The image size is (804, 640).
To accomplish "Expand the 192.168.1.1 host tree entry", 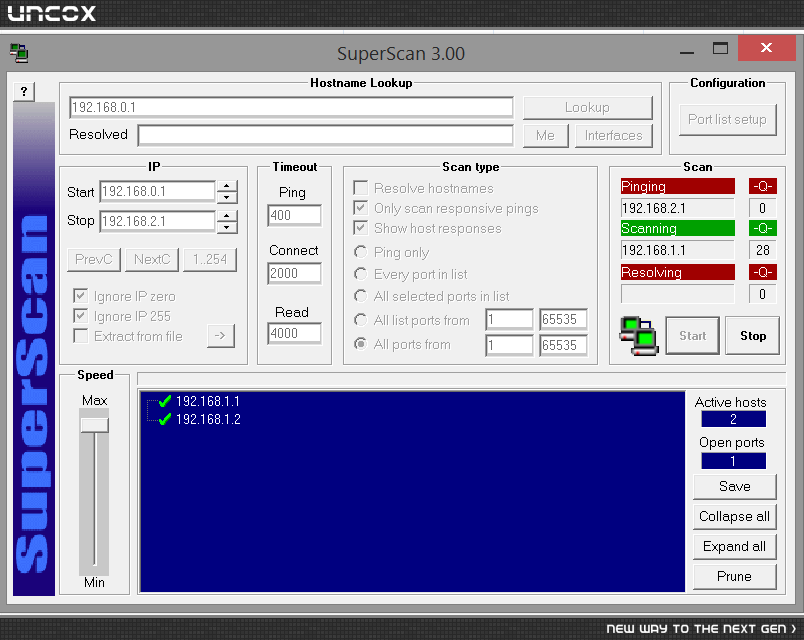I will (208, 401).
